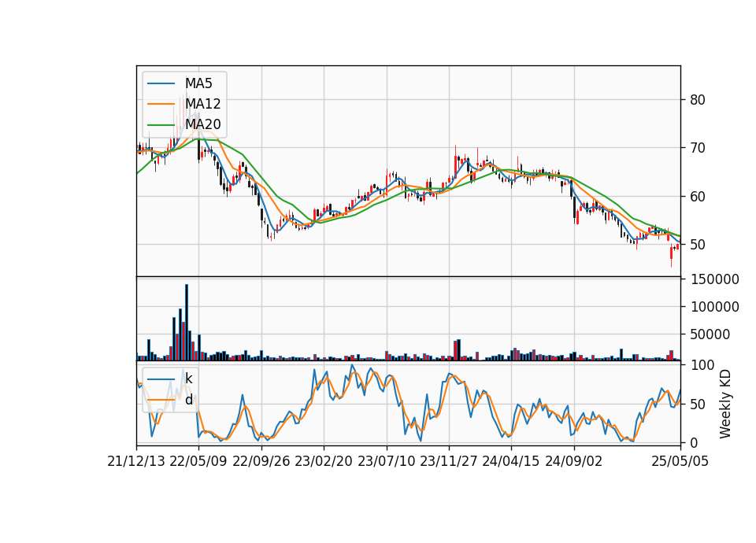
Task: Click the date label 23/11/27
Action: pos(449,461)
